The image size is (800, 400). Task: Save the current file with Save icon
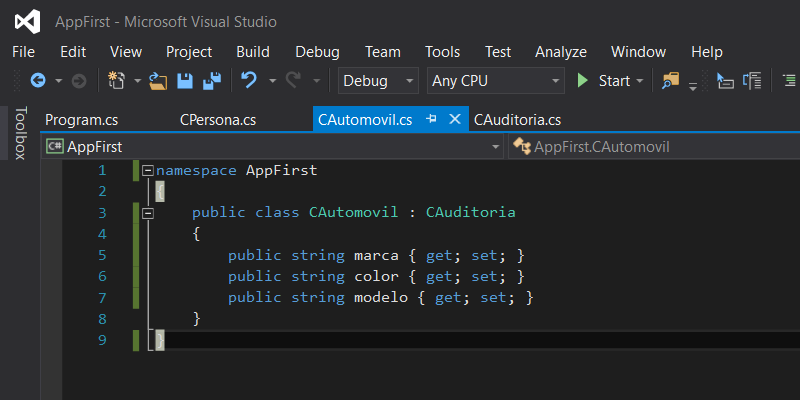pyautogui.click(x=185, y=81)
